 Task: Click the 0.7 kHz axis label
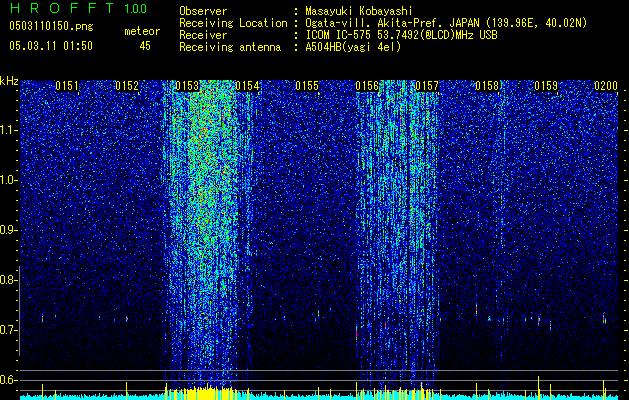coord(8,330)
